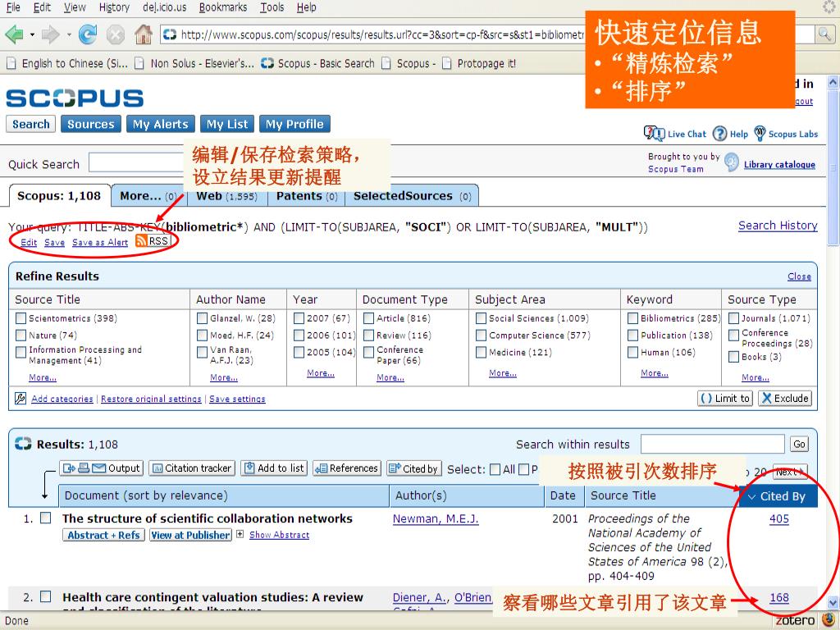Click the Reload page icon
840x630 pixels.
pos(88,34)
